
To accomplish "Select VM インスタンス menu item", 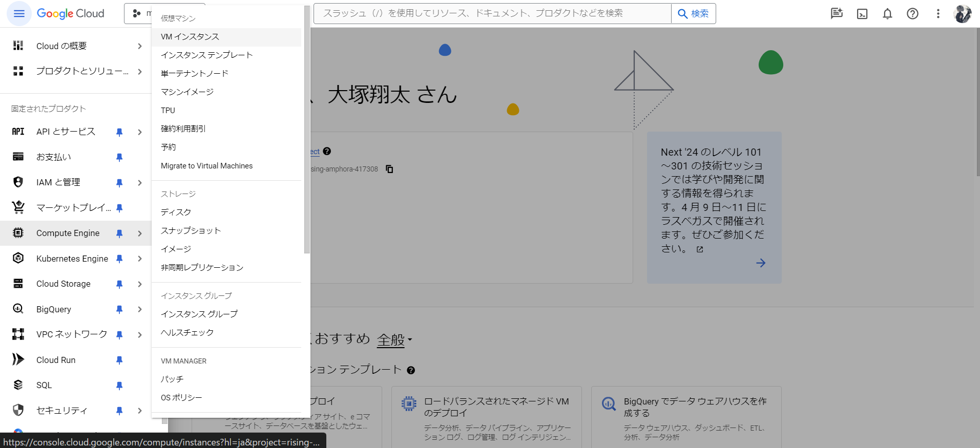I will pos(226,37).
